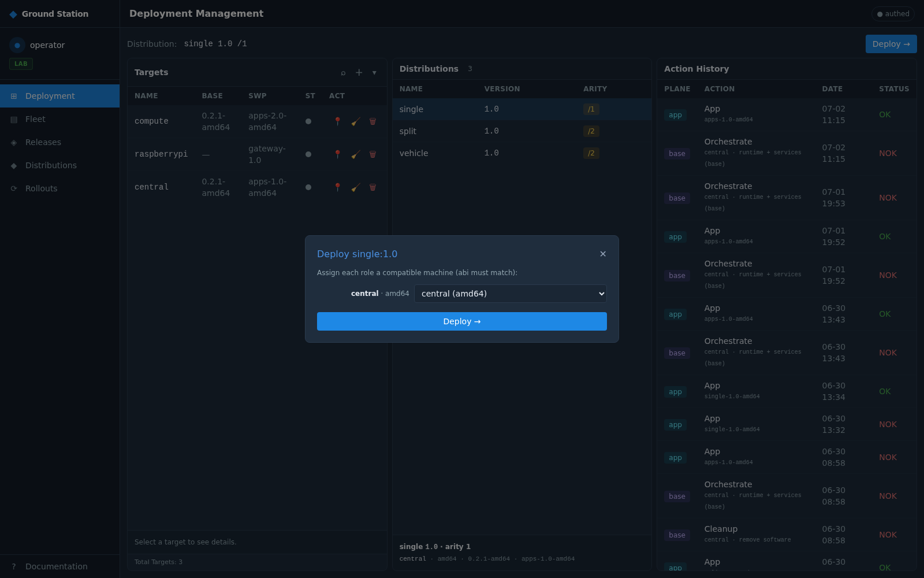Click the status dot of raspberrypi target
Image resolution: width=924 pixels, height=578 pixels.
click(308, 154)
